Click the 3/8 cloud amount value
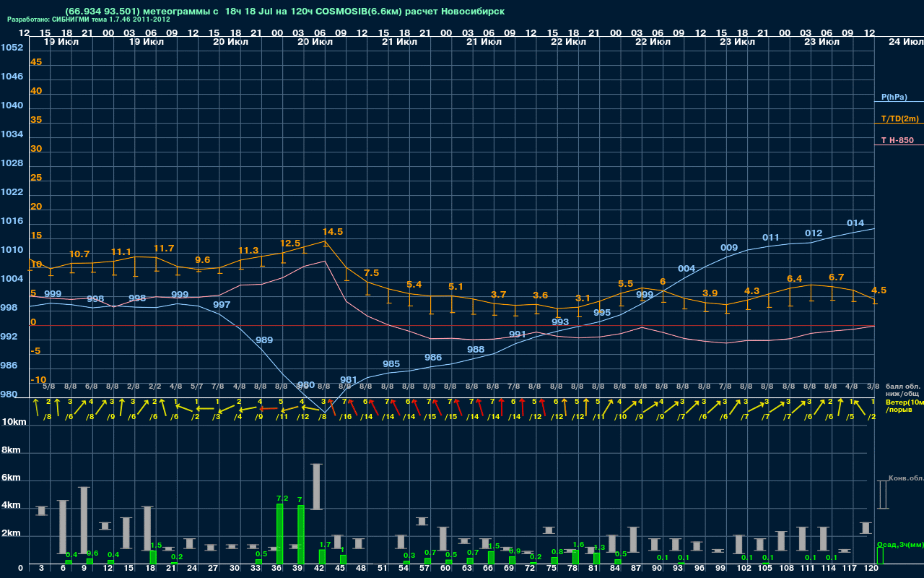This screenshot has width=924, height=578. 873,386
